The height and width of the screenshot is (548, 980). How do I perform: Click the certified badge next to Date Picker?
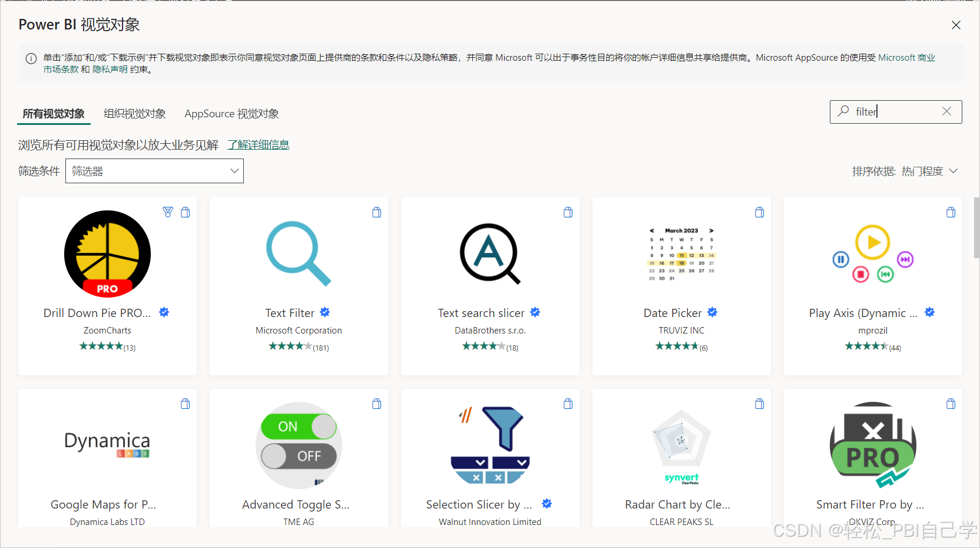pos(713,312)
